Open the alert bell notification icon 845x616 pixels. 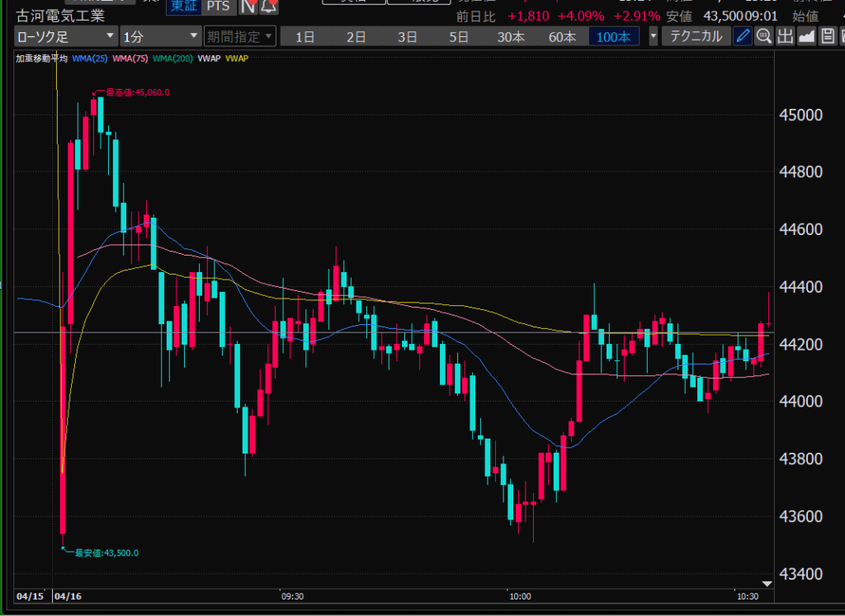coord(268,7)
